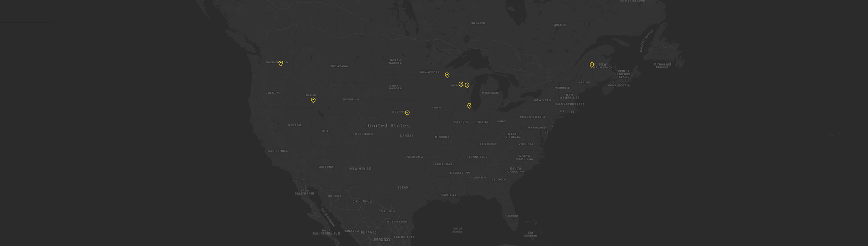Click the 'Montana' state label

pyautogui.click(x=340, y=66)
